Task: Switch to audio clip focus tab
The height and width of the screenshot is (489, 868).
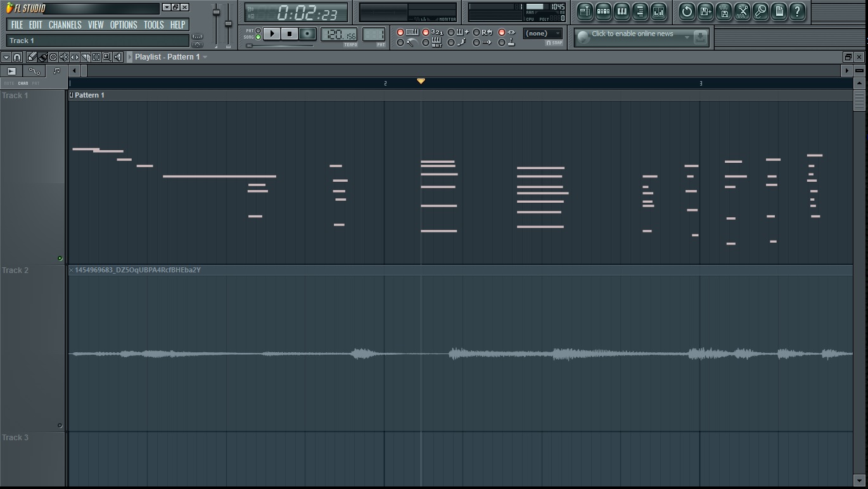Action: [11, 71]
